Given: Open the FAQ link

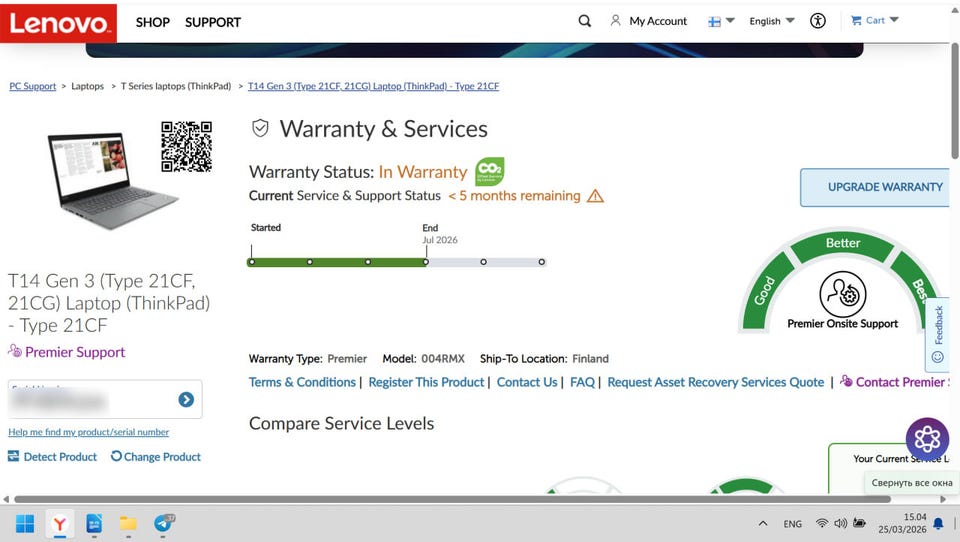Looking at the screenshot, I should click(x=582, y=382).
